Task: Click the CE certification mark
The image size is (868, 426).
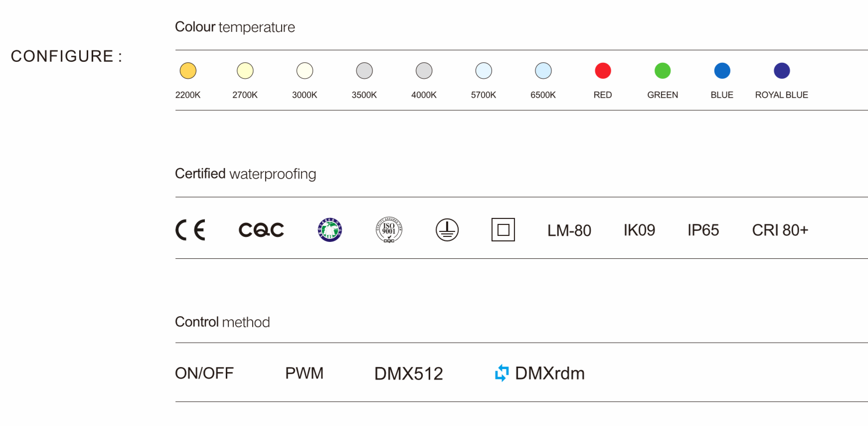Action: (x=190, y=230)
